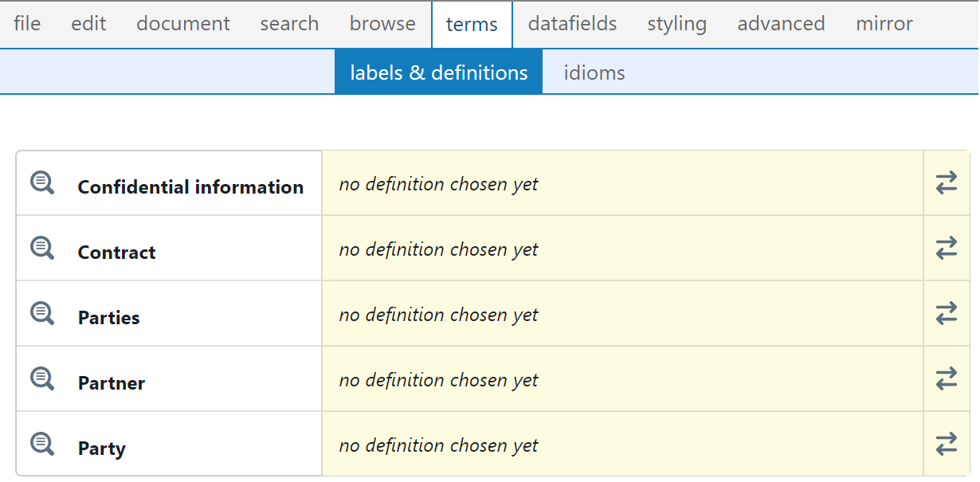The height and width of the screenshot is (482, 980).
Task: Click the definition cell for Parties
Action: click(x=622, y=314)
